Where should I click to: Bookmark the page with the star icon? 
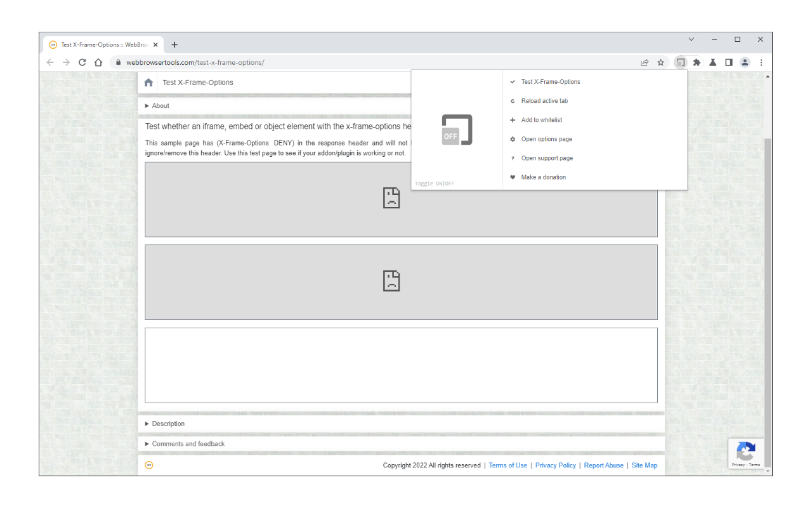point(660,62)
